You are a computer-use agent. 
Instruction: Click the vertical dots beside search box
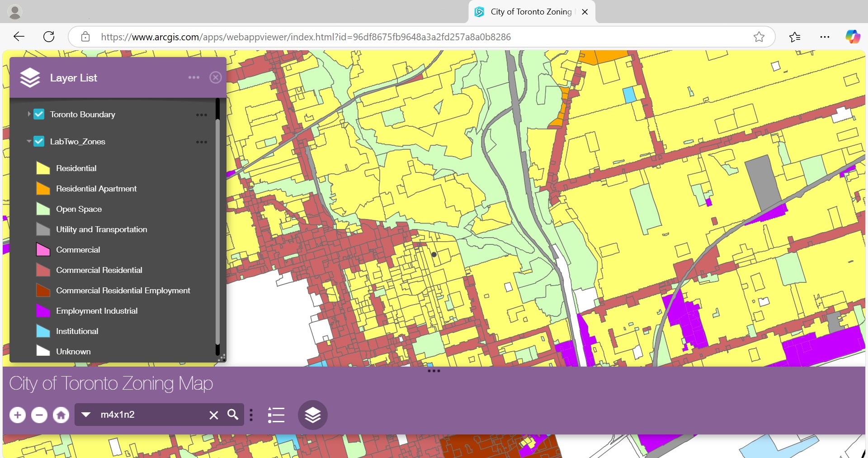(x=251, y=415)
